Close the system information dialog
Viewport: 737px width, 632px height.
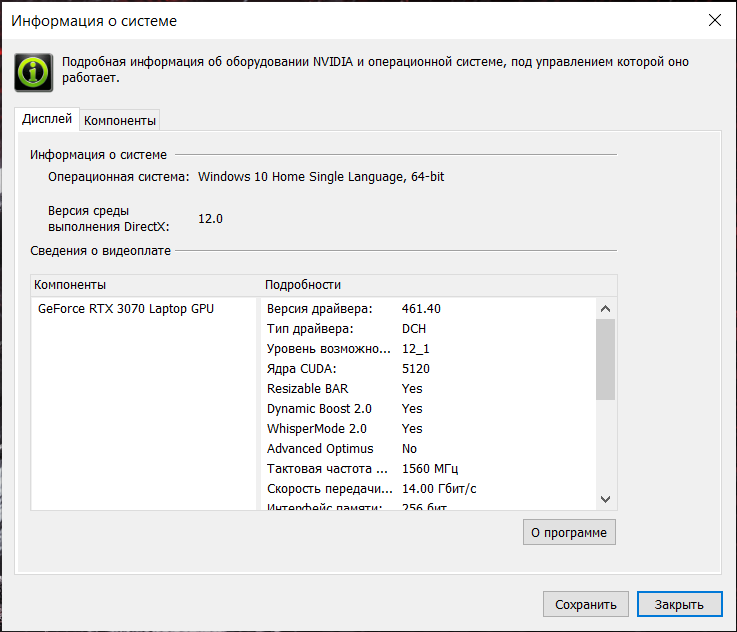click(714, 20)
